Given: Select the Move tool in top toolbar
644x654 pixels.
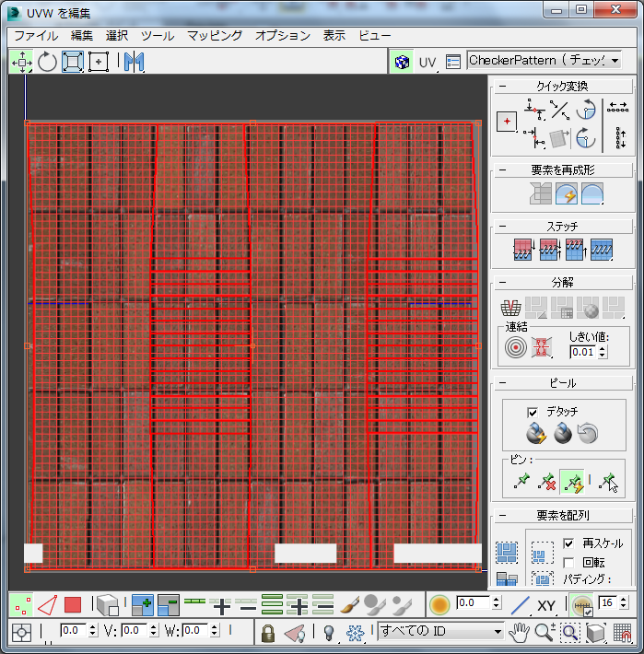Looking at the screenshot, I should (22, 62).
